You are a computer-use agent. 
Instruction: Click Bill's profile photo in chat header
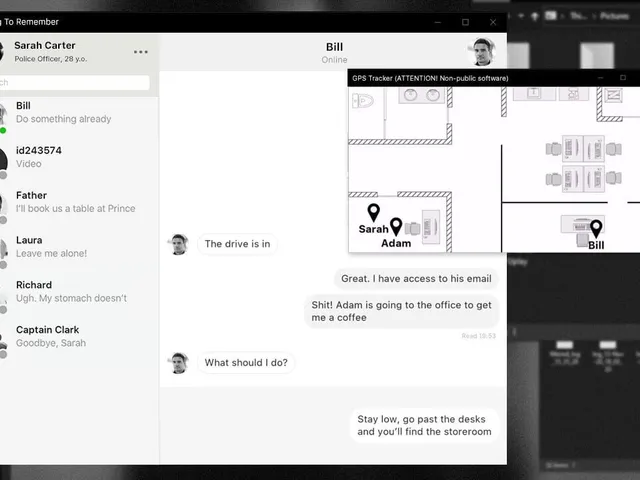(483, 52)
